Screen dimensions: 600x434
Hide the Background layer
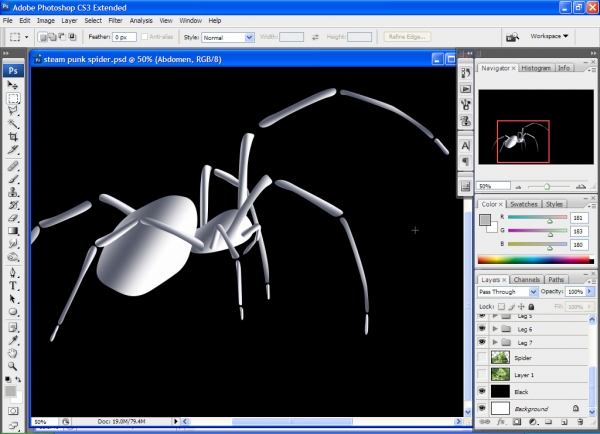482,408
